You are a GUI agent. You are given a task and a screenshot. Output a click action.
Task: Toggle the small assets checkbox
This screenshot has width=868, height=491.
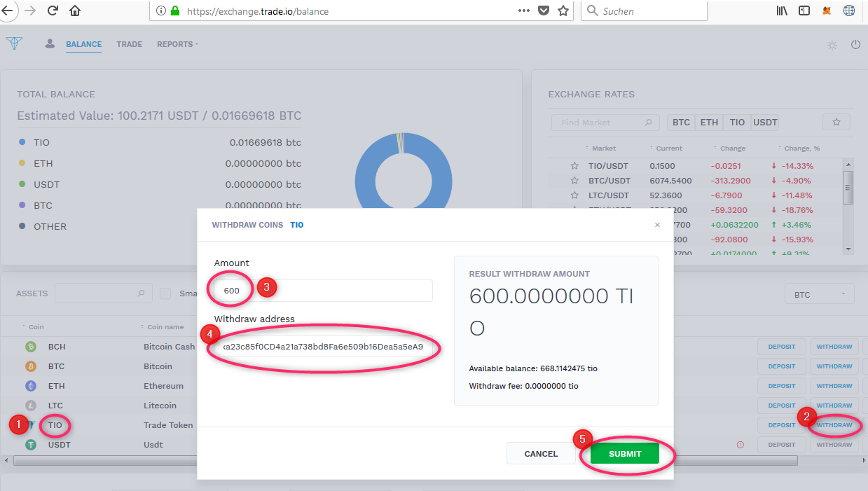tap(165, 293)
